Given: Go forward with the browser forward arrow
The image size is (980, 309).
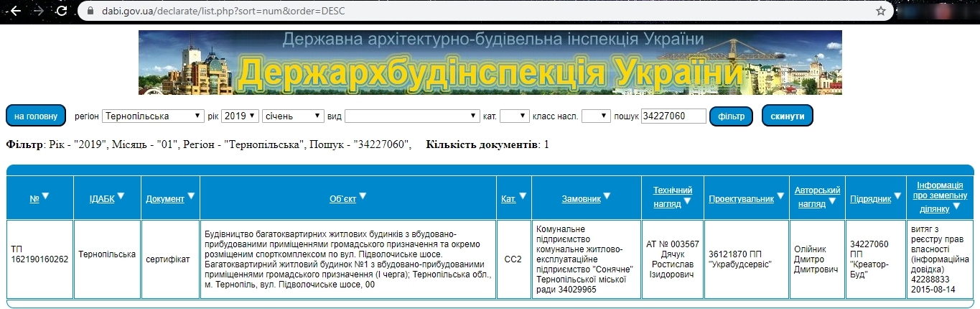Looking at the screenshot, I should pos(39,11).
